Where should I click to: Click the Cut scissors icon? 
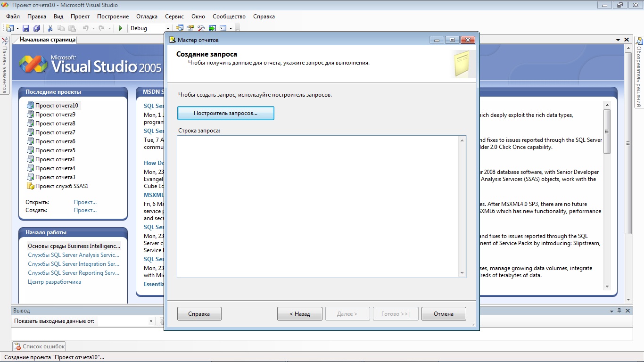point(50,28)
